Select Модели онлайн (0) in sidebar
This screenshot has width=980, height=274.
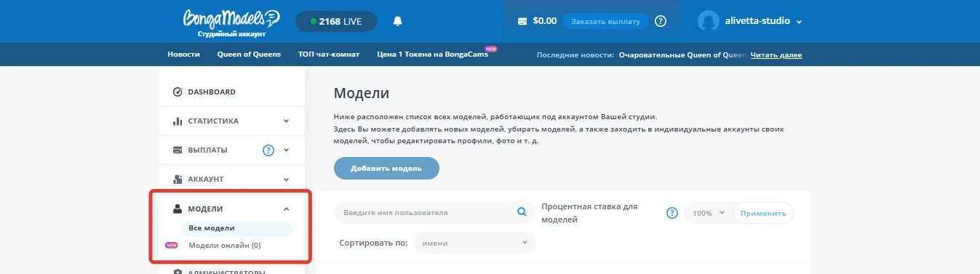(x=225, y=246)
